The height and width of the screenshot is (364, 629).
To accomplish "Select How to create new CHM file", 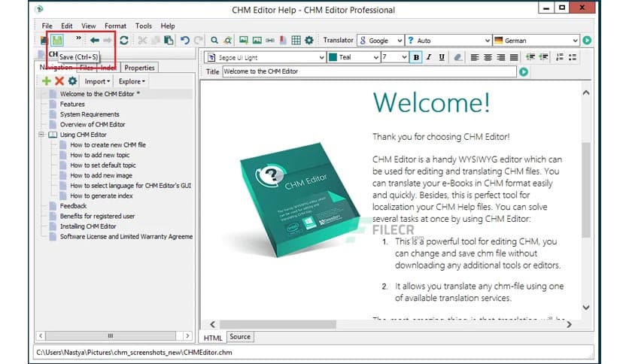I will (x=108, y=144).
